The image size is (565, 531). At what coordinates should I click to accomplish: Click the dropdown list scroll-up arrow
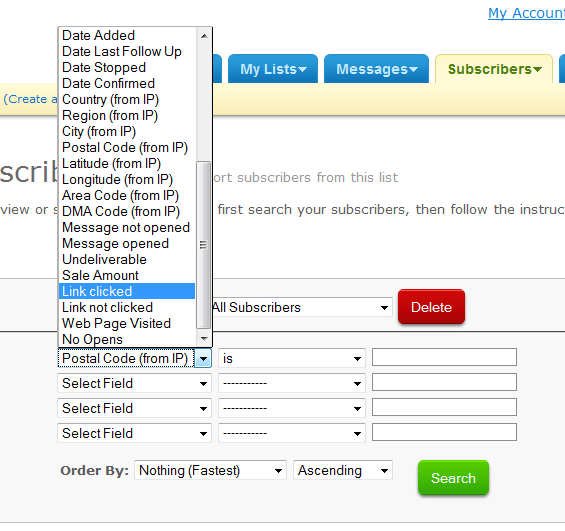coord(204,36)
